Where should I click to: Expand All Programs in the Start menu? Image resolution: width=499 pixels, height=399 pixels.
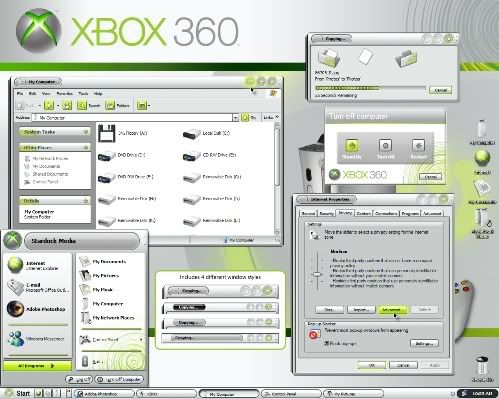(37, 366)
